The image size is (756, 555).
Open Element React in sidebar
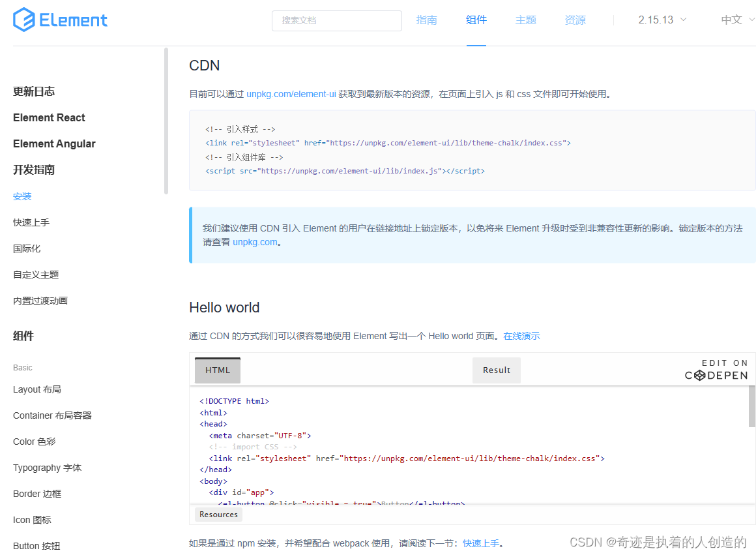pyautogui.click(x=49, y=118)
